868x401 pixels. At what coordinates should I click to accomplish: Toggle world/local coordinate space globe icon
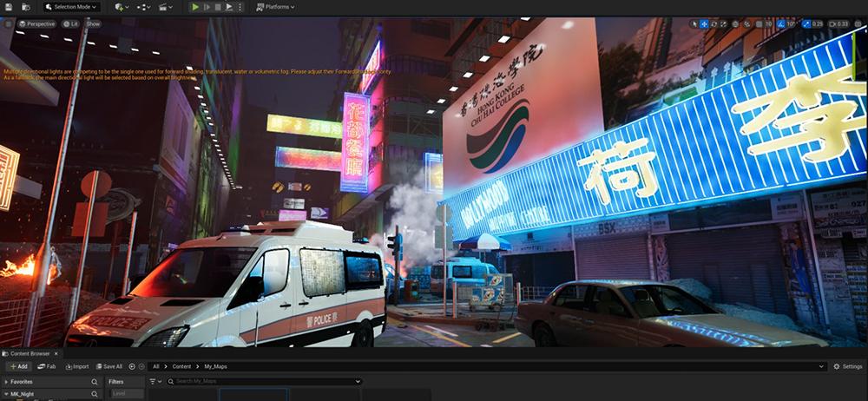(735, 23)
